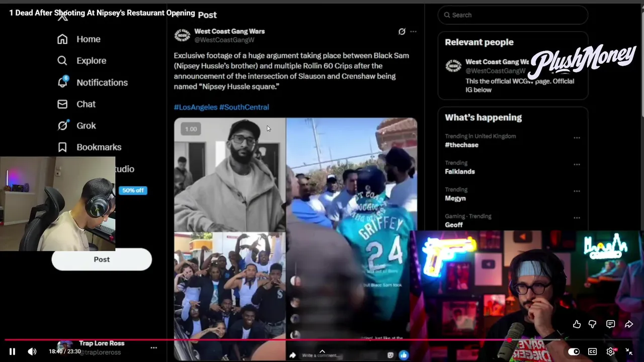
Task: Click the video title about Nipsey's restaurant
Action: click(x=102, y=13)
